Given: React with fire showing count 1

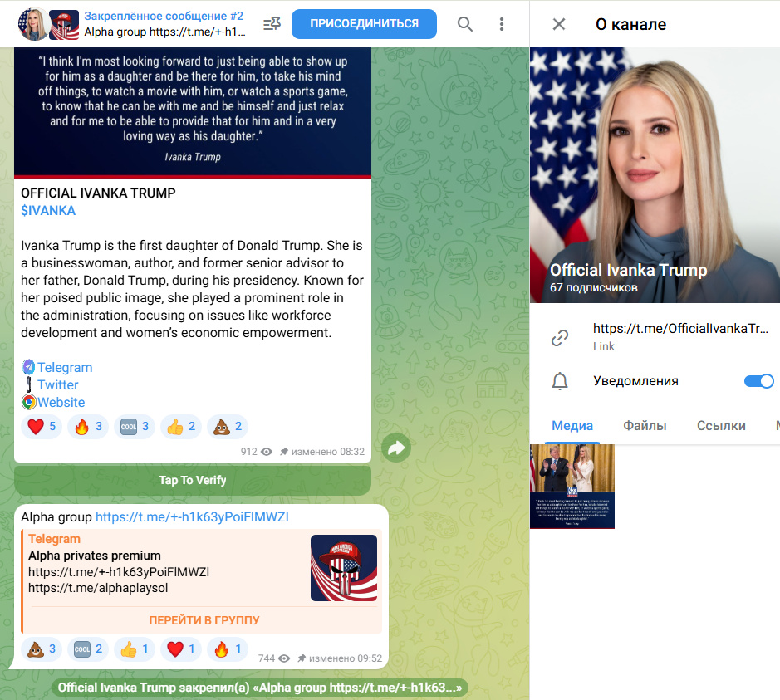Looking at the screenshot, I should click(228, 649).
